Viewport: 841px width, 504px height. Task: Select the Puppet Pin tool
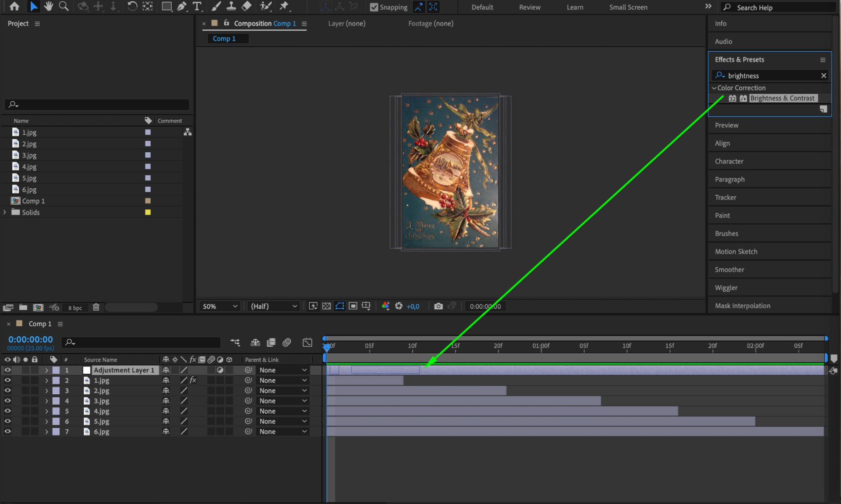pyautogui.click(x=284, y=6)
